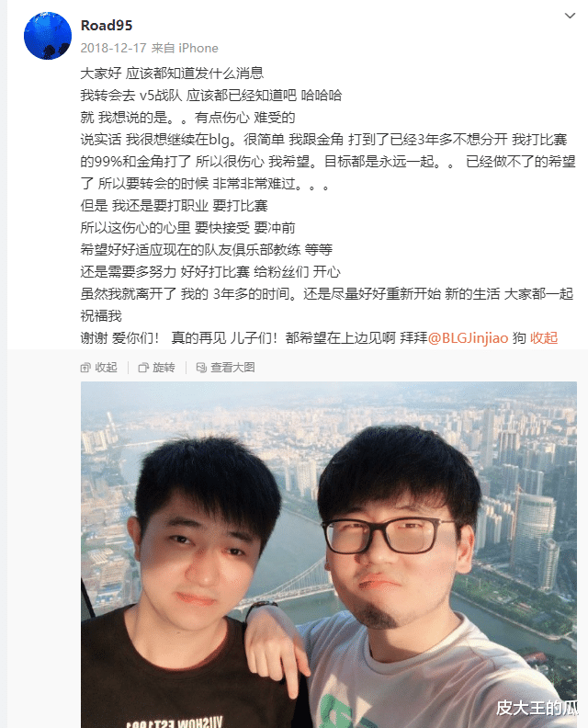Click the post's first line 大家好

tap(172, 73)
